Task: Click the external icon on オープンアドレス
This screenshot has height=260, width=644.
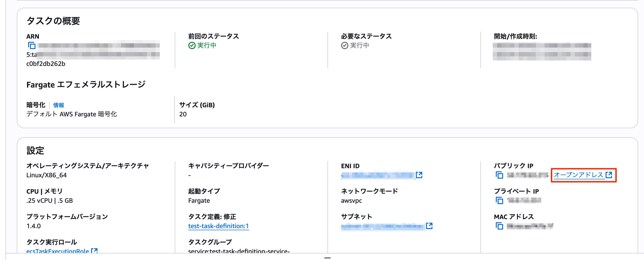Action: (x=609, y=175)
